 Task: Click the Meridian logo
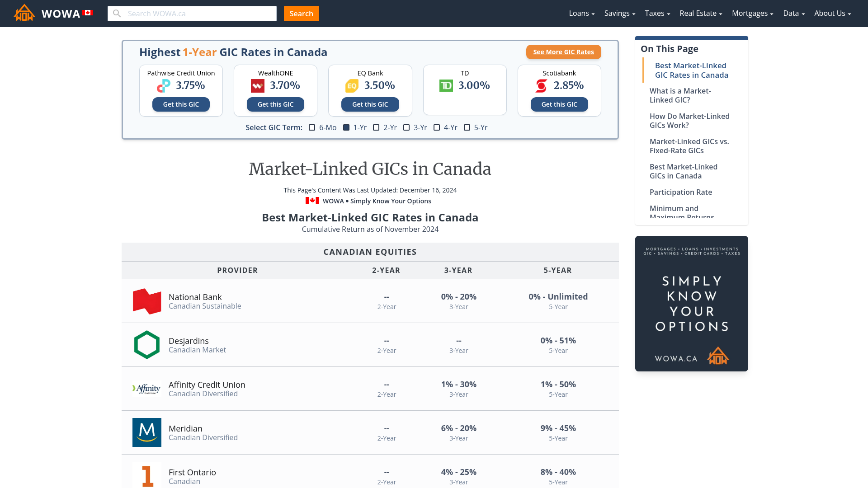pyautogui.click(x=147, y=432)
